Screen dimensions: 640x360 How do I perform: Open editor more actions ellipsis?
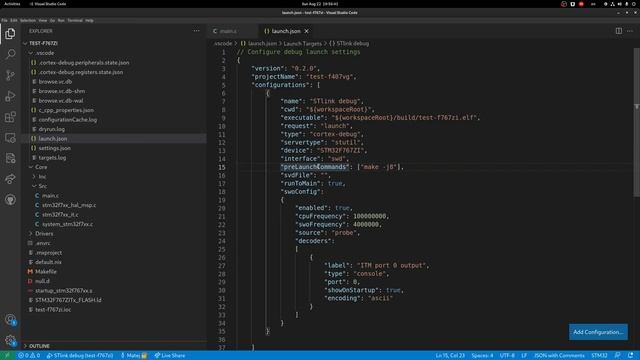coord(630,31)
